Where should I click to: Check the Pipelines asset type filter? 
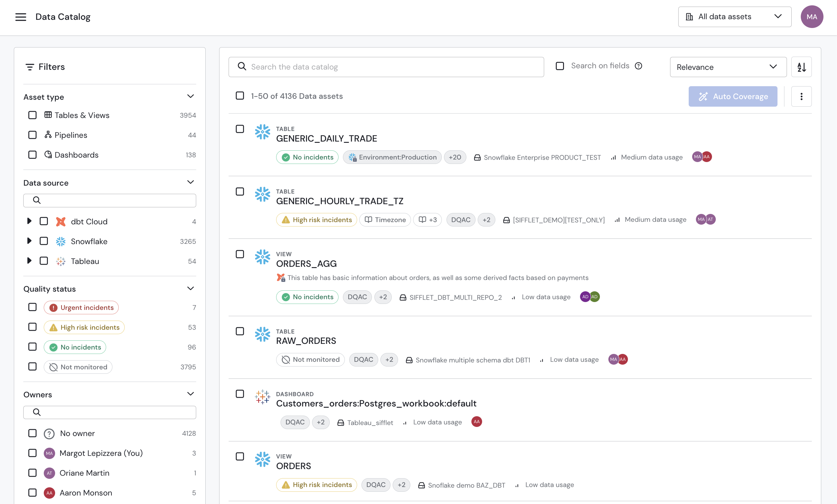coord(32,135)
